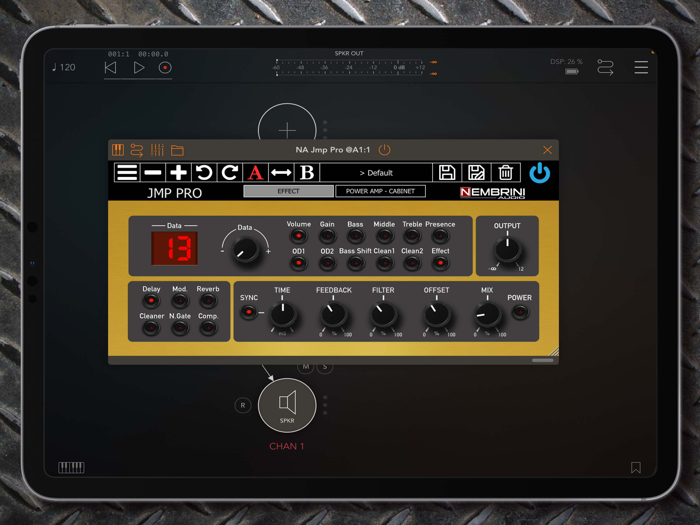Toggle the blue plugin power button
Image resolution: width=700 pixels, height=525 pixels.
pos(540,173)
